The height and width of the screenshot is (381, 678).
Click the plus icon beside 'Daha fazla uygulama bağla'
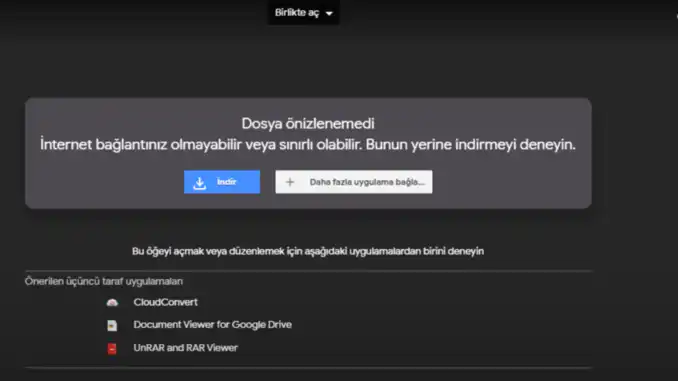click(x=290, y=182)
